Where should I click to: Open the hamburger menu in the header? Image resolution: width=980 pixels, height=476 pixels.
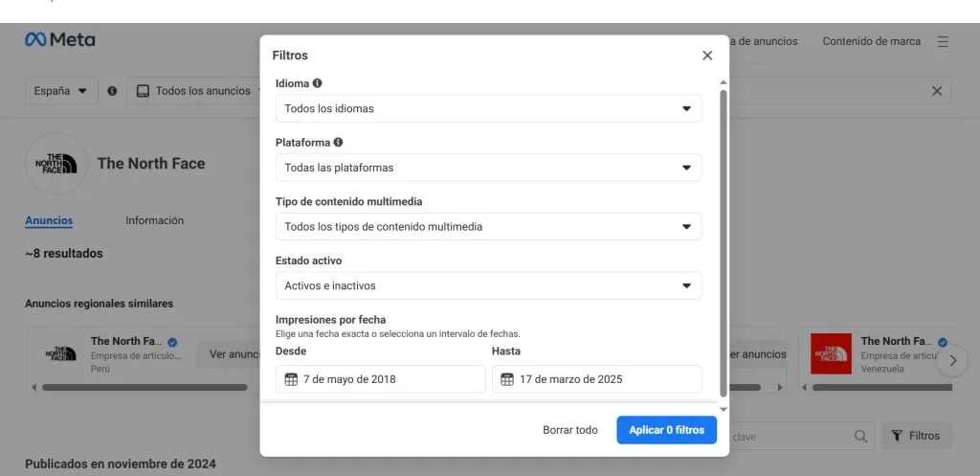[x=943, y=41]
